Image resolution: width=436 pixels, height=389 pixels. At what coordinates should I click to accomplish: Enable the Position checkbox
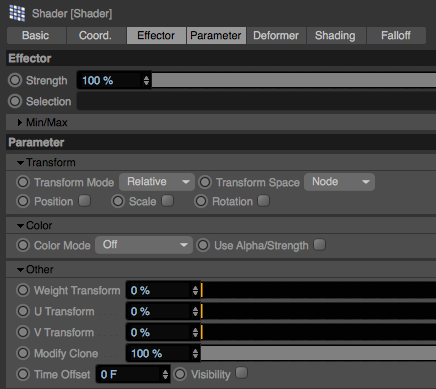pos(85,201)
